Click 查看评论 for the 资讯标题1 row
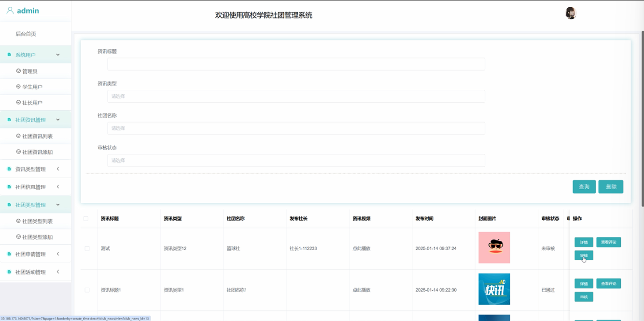Image resolution: width=644 pixels, height=321 pixels. click(608, 284)
